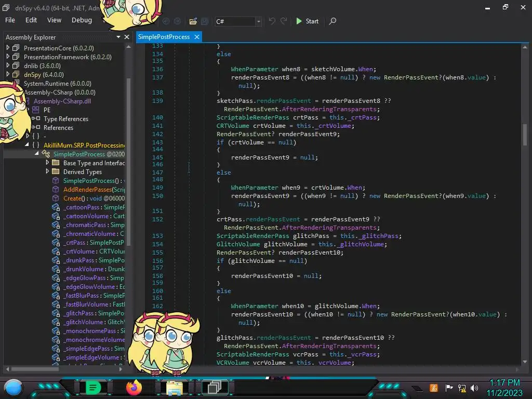Click the PresentationCore assembly icon
The width and height of the screenshot is (532, 399).
(x=16, y=48)
